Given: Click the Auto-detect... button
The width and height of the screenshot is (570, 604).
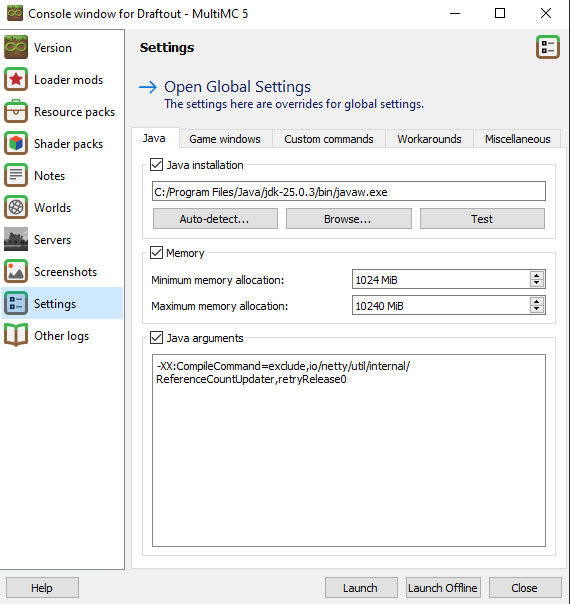Looking at the screenshot, I should click(215, 219).
